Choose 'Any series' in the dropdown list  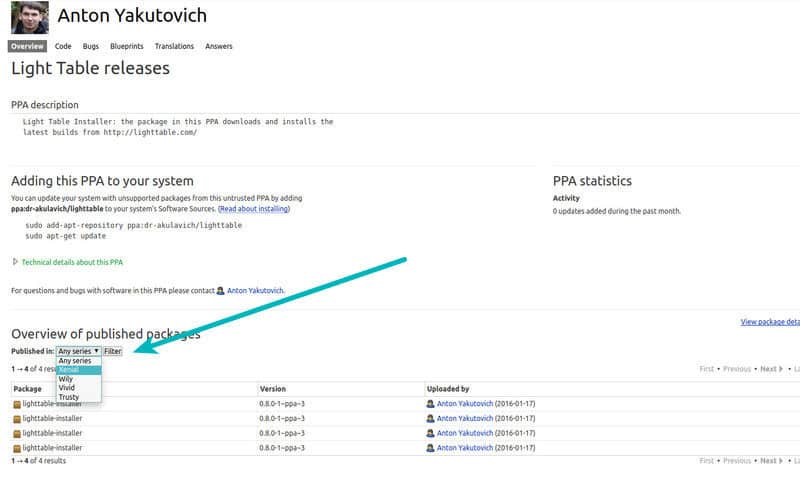(x=75, y=361)
